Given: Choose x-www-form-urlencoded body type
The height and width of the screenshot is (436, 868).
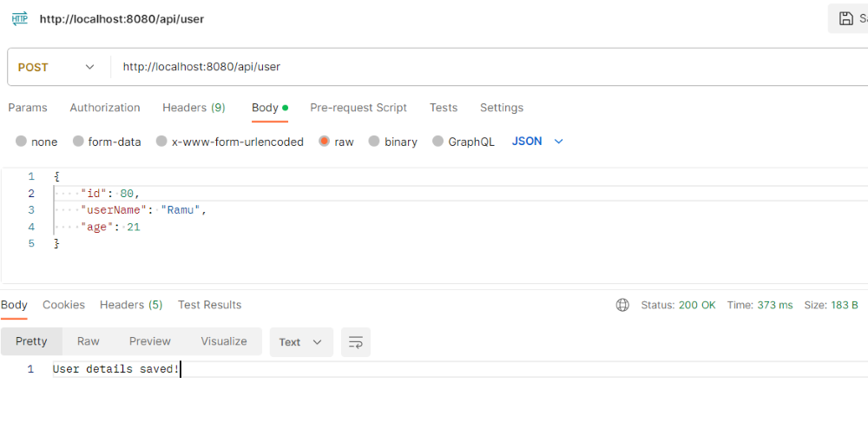Looking at the screenshot, I should pos(161,142).
